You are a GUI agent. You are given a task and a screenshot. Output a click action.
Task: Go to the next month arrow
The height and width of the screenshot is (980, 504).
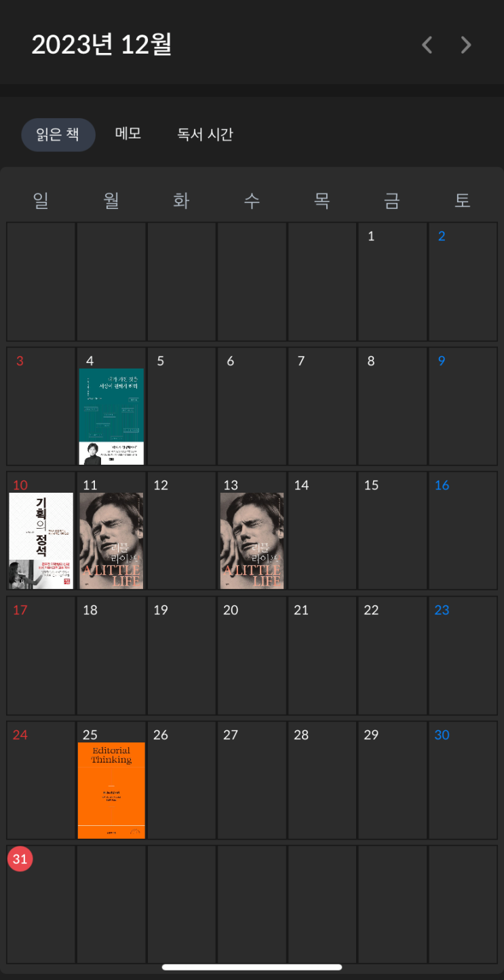(466, 45)
